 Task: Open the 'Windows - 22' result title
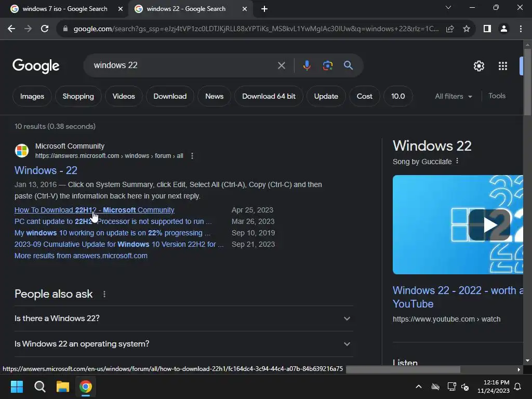coord(46,170)
